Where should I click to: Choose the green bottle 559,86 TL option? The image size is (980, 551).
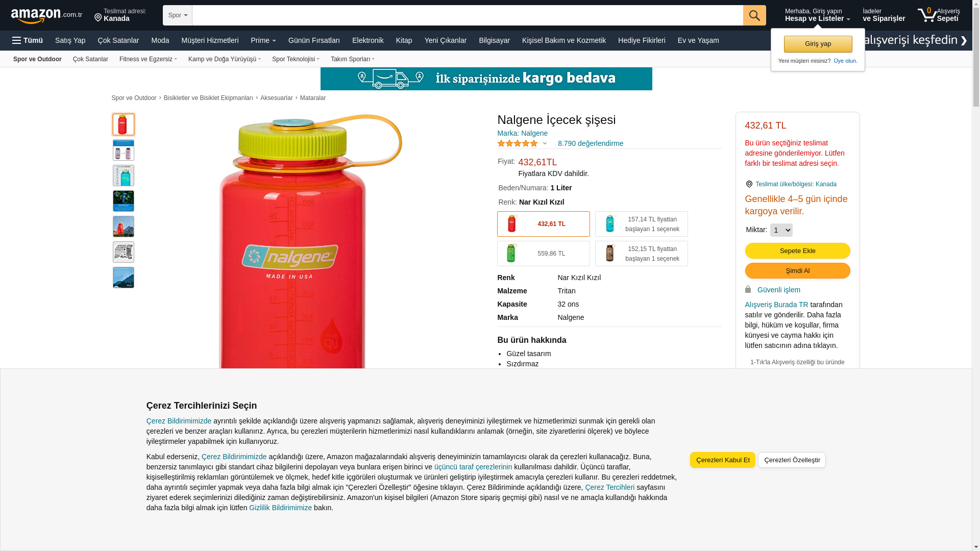pos(544,254)
